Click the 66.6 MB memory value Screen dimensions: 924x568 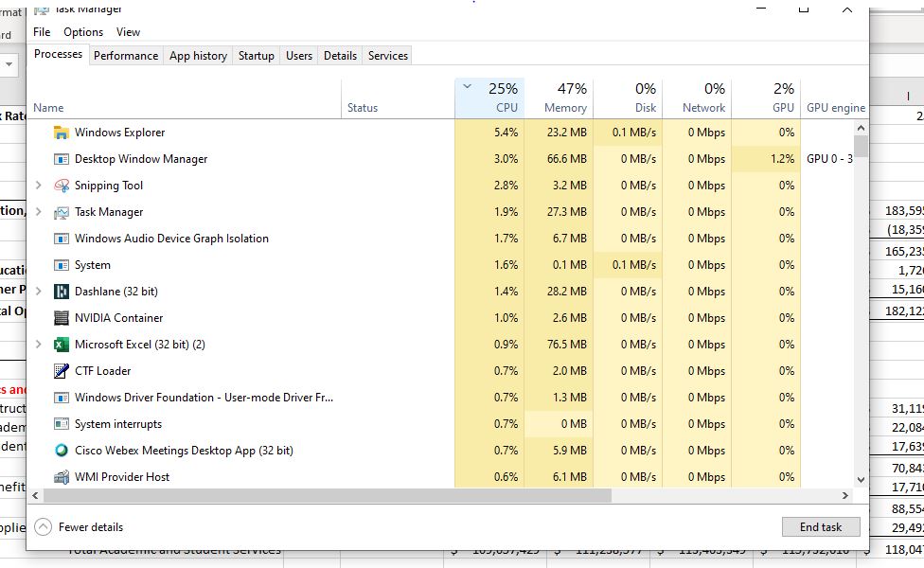(x=566, y=159)
